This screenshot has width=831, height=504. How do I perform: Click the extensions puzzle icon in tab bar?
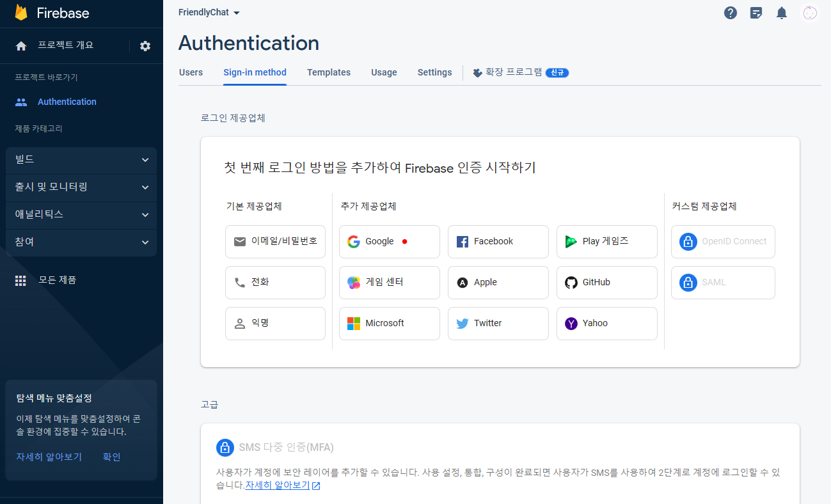(477, 73)
